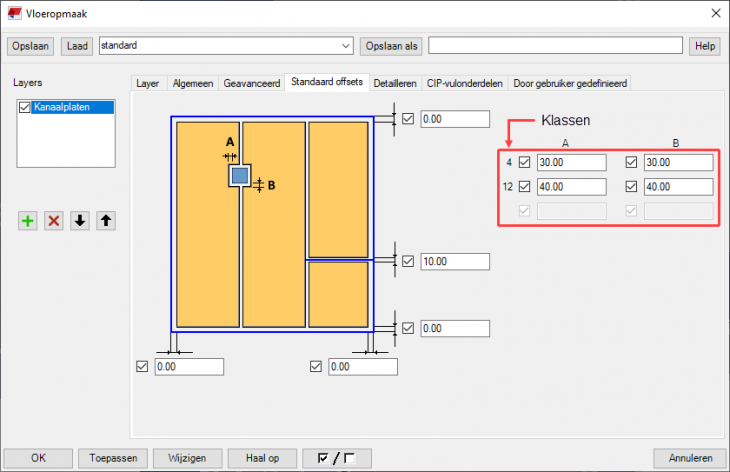Select Kanaalplaten in the Layers list
Image resolution: width=730 pixels, height=472 pixels.
point(61,108)
